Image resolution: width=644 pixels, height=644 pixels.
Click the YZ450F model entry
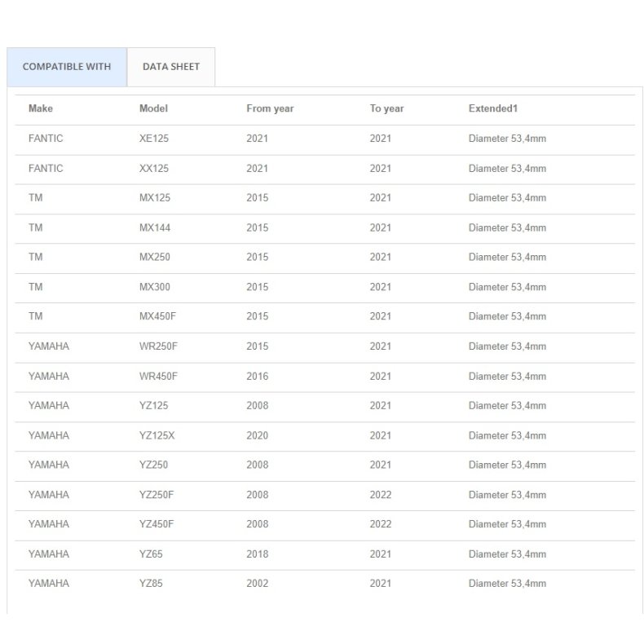pyautogui.click(x=157, y=524)
